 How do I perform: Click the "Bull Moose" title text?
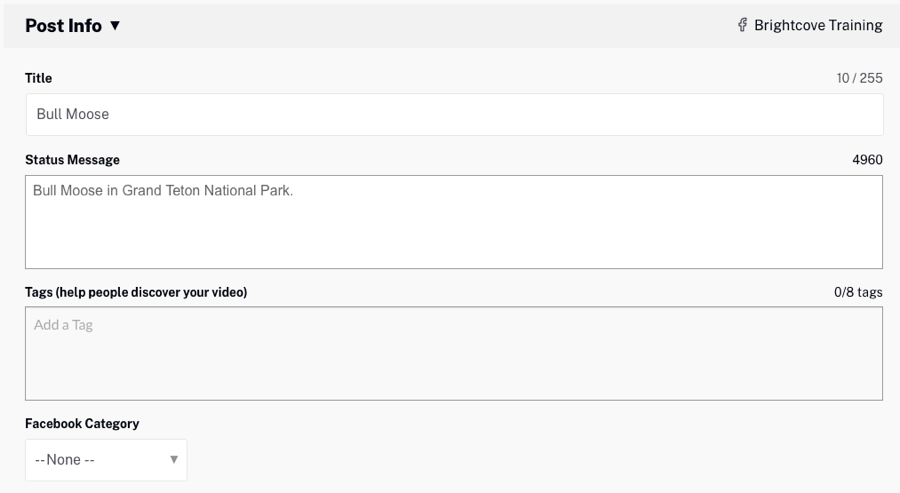click(x=73, y=114)
